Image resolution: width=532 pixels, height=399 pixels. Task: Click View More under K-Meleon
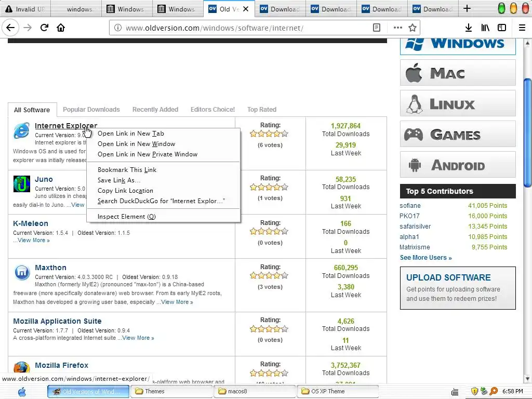[x=34, y=240]
